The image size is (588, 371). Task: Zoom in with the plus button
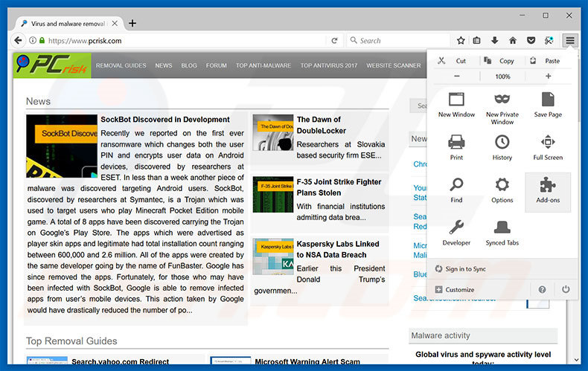tap(549, 76)
